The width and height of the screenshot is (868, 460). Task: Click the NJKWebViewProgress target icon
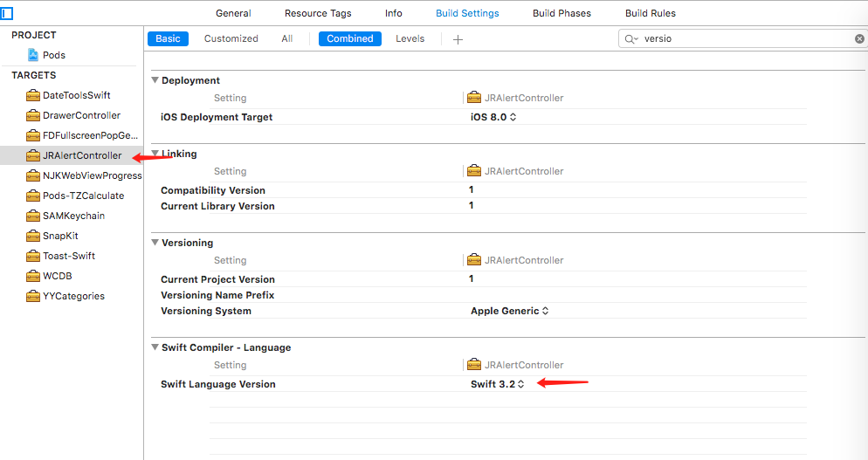[x=33, y=175]
